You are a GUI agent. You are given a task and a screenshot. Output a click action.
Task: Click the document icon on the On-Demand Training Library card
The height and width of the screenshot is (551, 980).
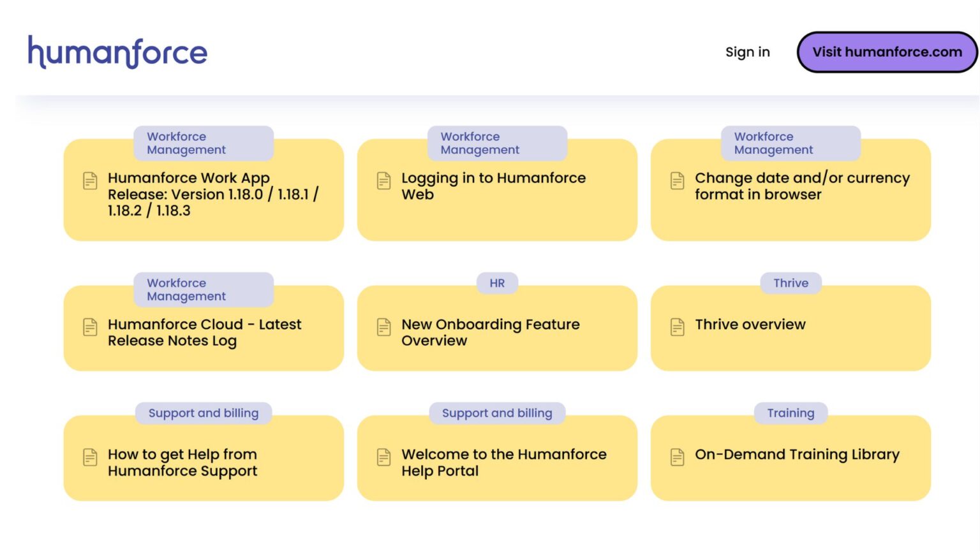point(677,457)
